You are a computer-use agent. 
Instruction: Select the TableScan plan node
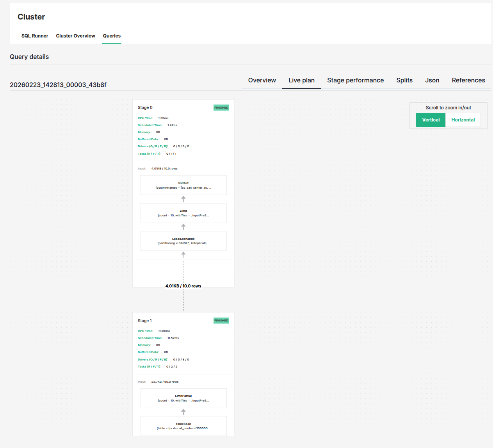click(183, 426)
